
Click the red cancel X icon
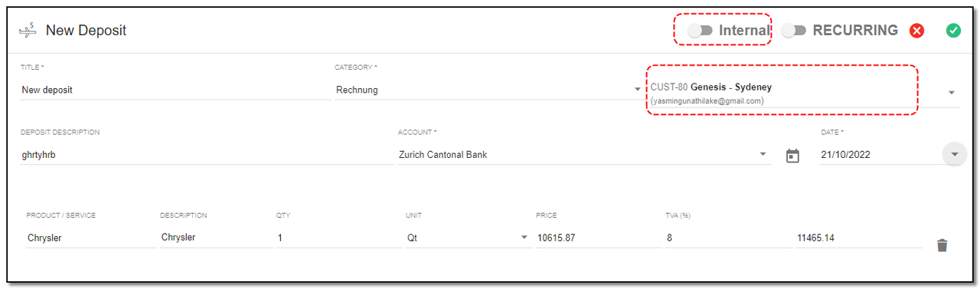[x=916, y=31]
